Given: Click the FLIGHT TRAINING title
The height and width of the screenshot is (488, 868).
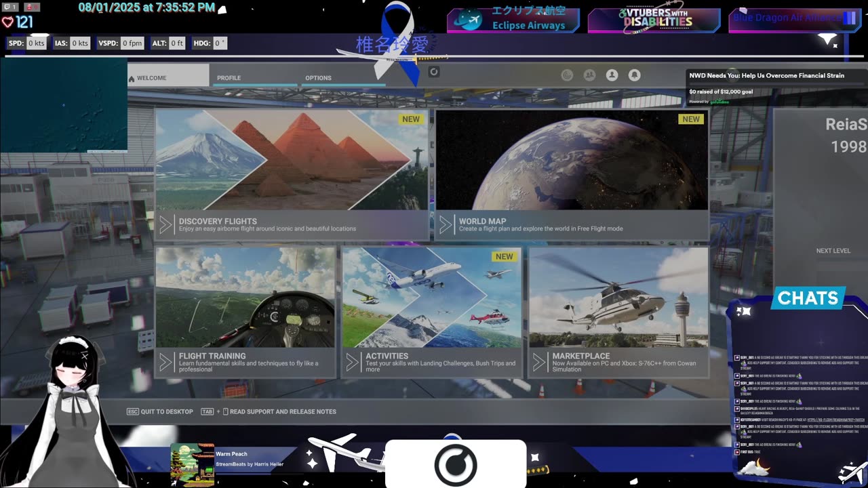Looking at the screenshot, I should 212,356.
